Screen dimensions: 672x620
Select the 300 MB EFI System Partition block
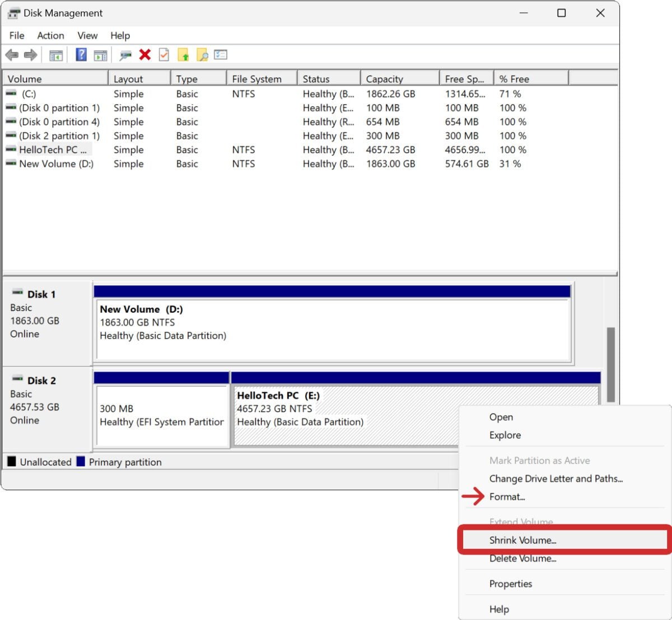(161, 414)
